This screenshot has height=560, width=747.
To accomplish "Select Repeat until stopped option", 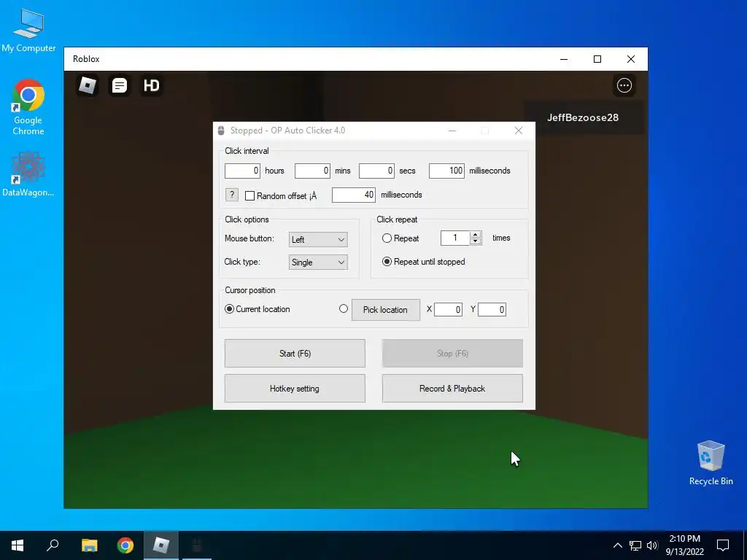I will pos(387,262).
